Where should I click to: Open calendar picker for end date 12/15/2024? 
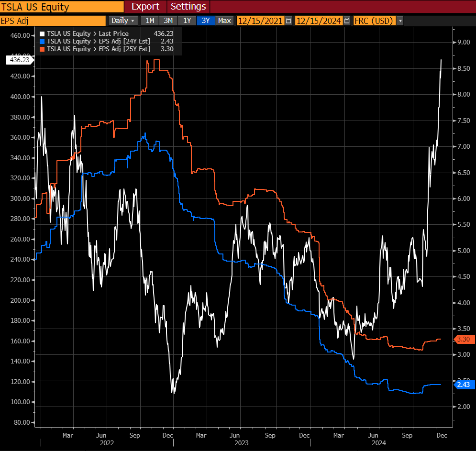347,21
